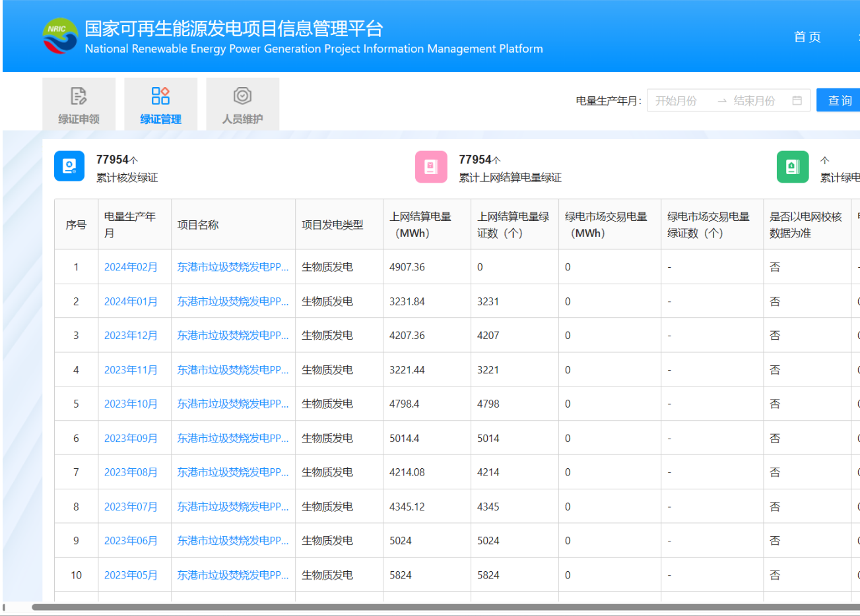Click the 绿证管理 grid icon
860x616 pixels.
pyautogui.click(x=160, y=96)
